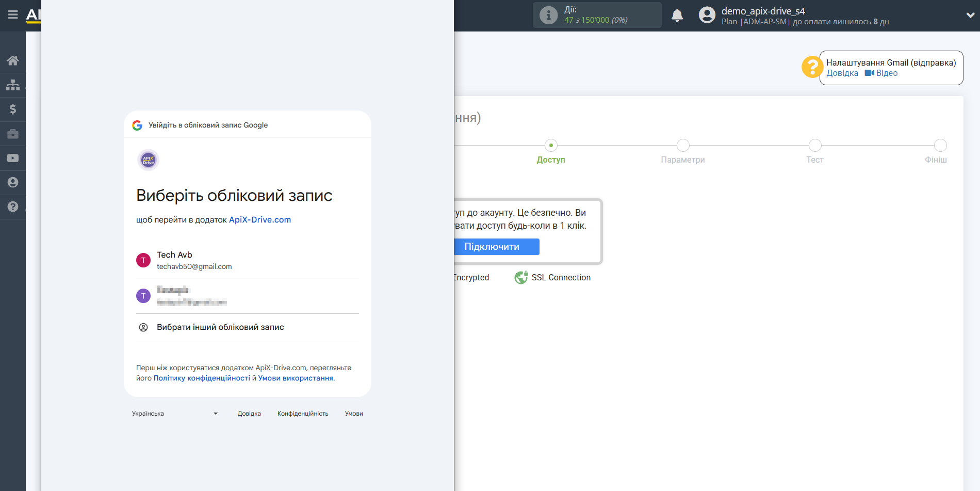Image resolution: width=980 pixels, height=491 pixels.
Task: Click the yellow question help icon
Action: coord(812,67)
